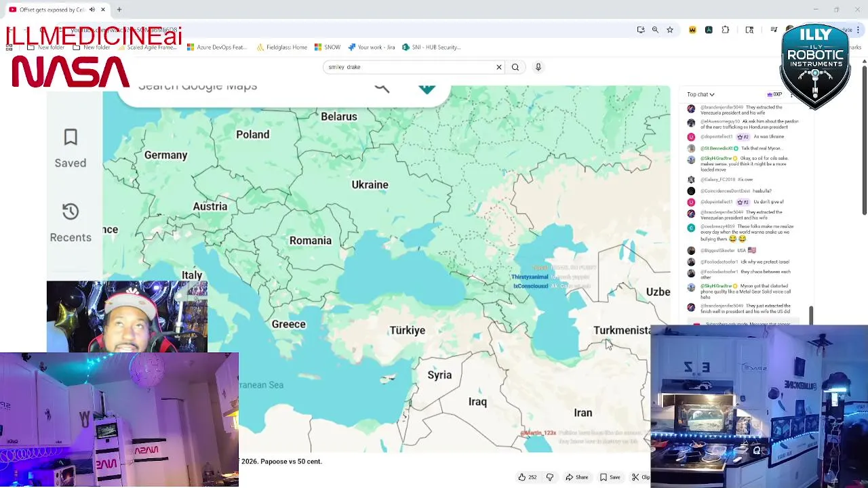The image size is (868, 488).
Task: Click the chat username @elAwesomeguy10
Action: 720,121
